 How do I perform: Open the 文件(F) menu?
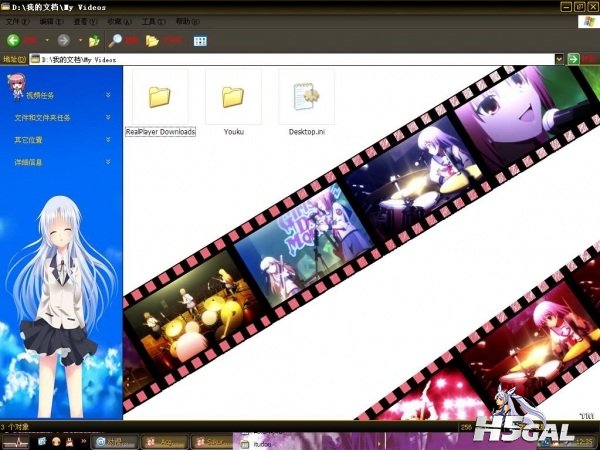coord(18,21)
